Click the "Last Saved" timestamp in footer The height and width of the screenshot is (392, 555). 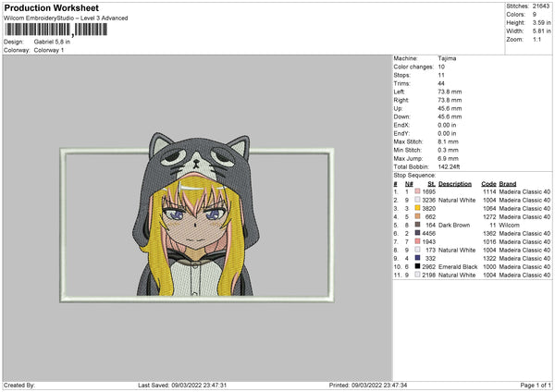[x=182, y=386]
